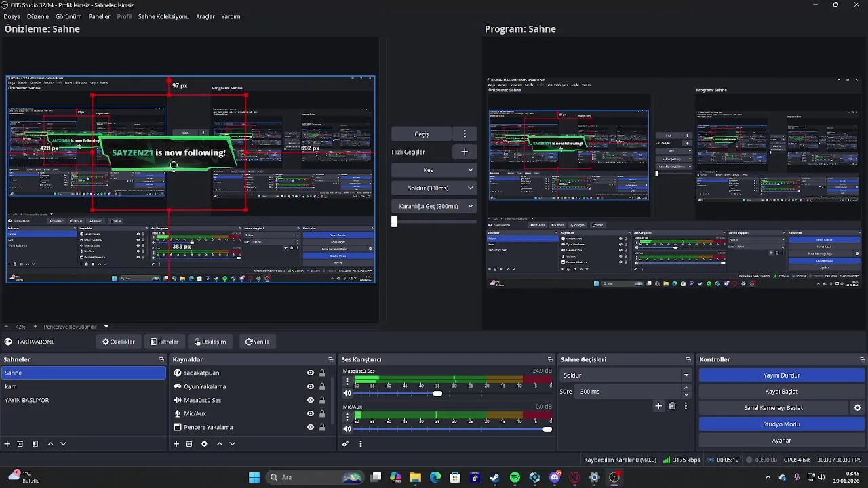
Task: Move scene down arrow in Sahneler toolbar
Action: pos(63,444)
